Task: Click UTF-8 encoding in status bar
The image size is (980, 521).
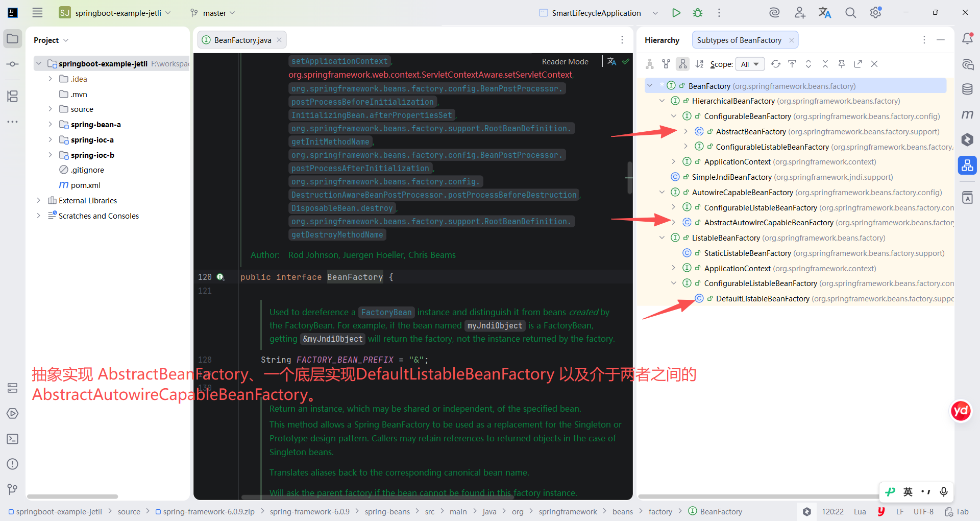Action: coord(923,511)
